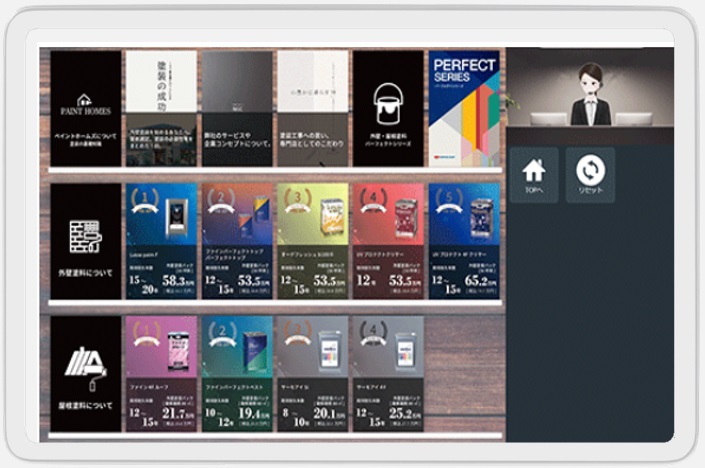Open the roof roller 屋根塗料について tile
Screen dimensions: 705x468
click(85, 373)
